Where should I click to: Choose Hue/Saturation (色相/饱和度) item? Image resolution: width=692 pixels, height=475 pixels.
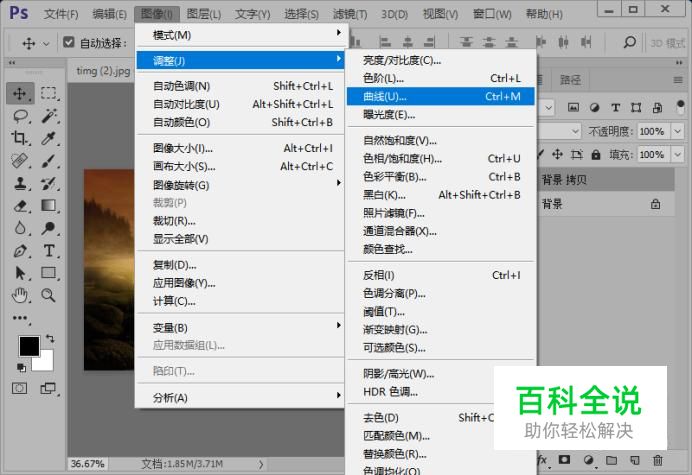[440, 158]
